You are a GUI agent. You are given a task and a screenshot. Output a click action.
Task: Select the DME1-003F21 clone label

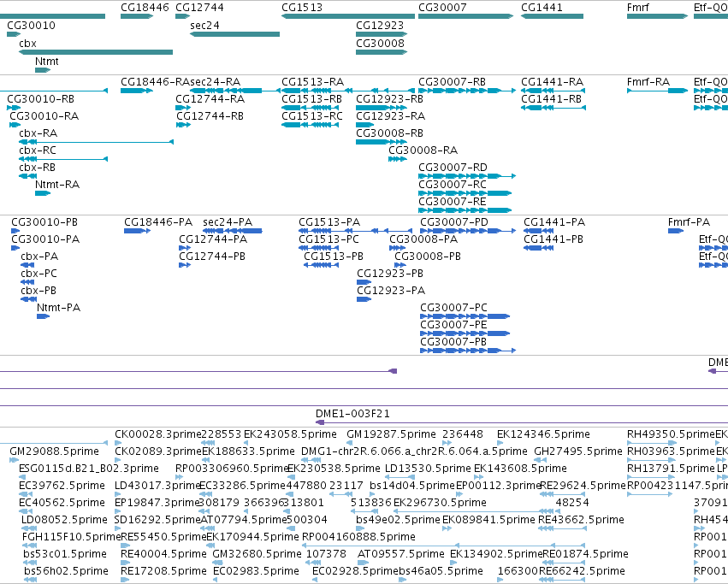352,414
